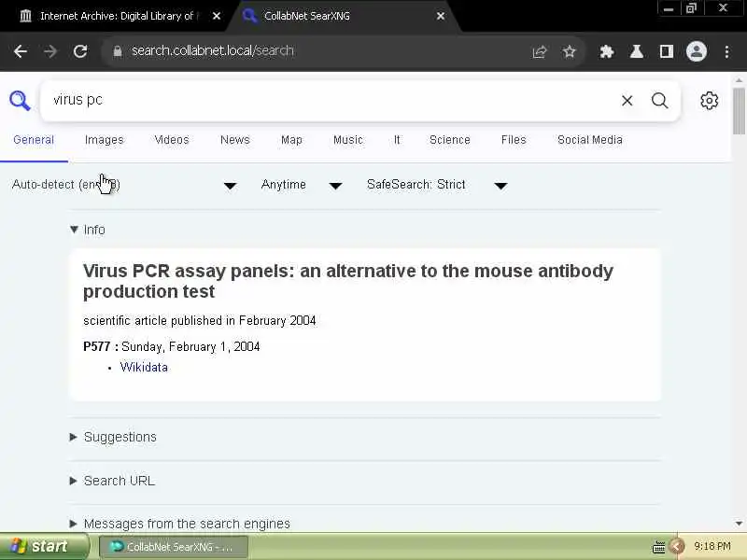747x560 pixels.
Task: Click the 9:18 PM taskbar clock
Action: tap(712, 546)
